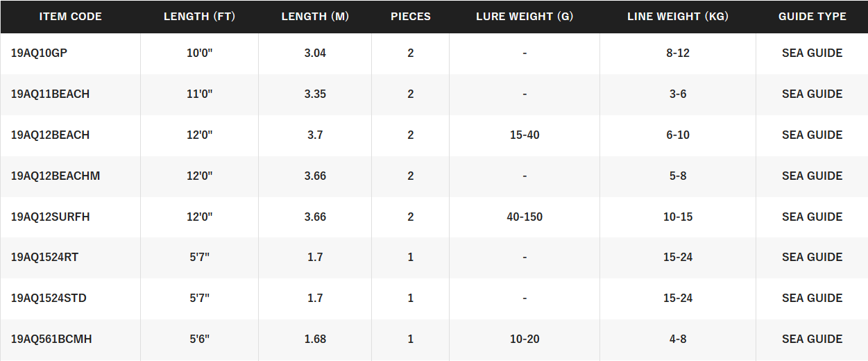
Task: Select item code 19AQ561BCMH
Action: point(51,339)
